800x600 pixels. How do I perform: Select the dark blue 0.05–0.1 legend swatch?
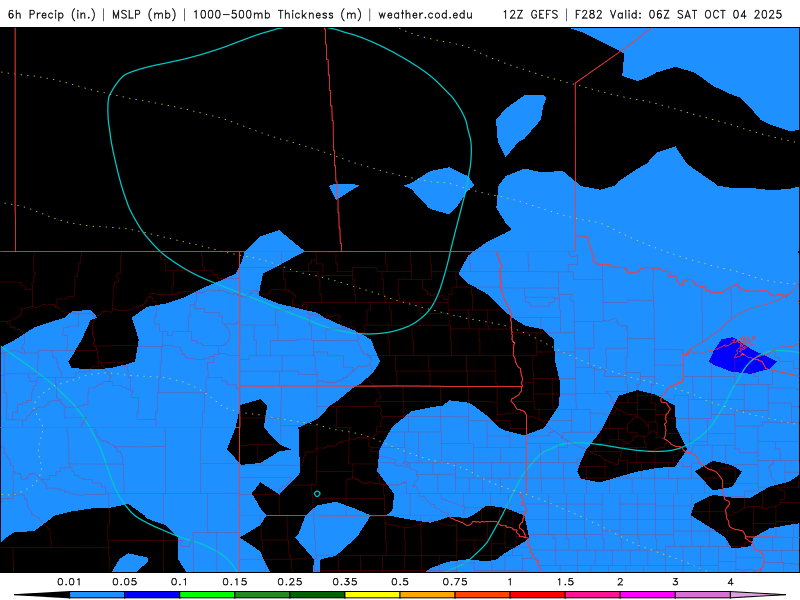tap(152, 595)
